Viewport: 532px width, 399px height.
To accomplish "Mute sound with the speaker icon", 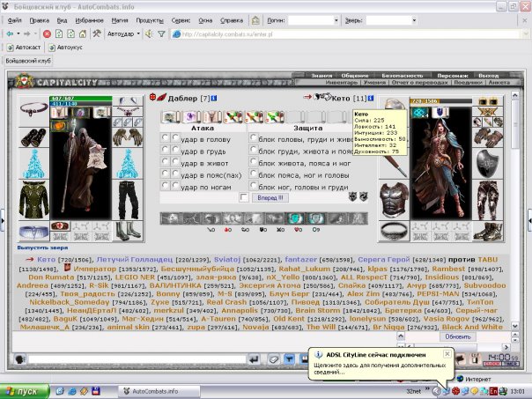I will click(149, 34).
